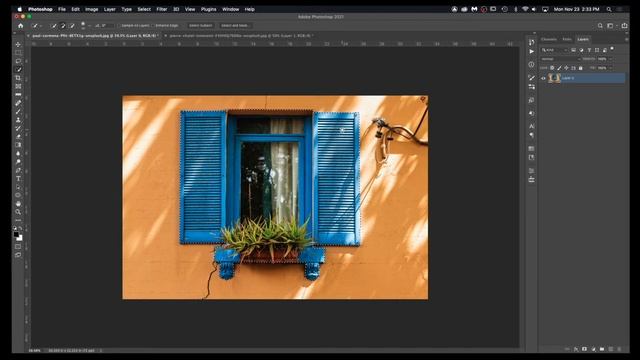
Task: Click the foreground color swatch
Action: point(16,234)
